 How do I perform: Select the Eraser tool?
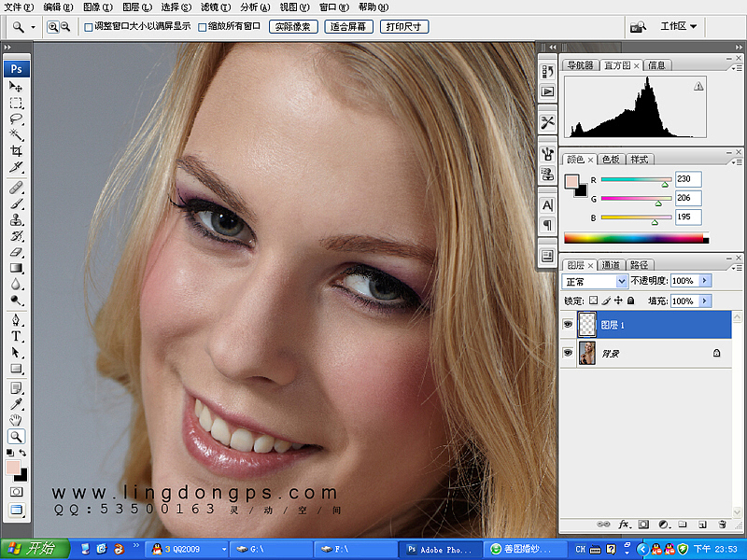click(x=16, y=252)
